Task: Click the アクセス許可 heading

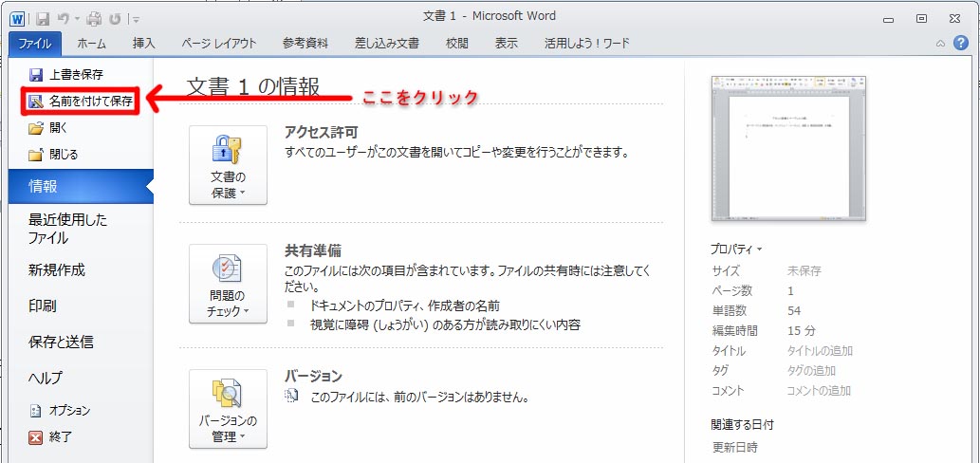Action: click(322, 132)
